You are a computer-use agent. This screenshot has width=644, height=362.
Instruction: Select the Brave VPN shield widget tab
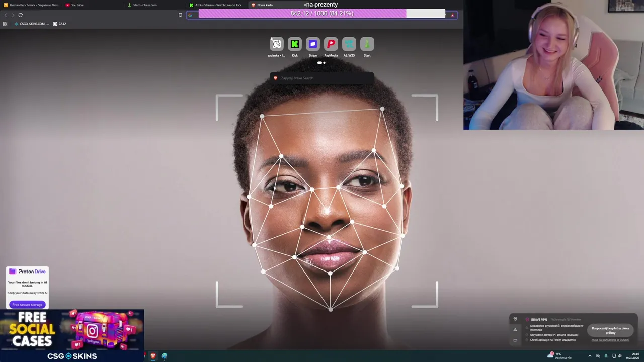click(x=515, y=319)
